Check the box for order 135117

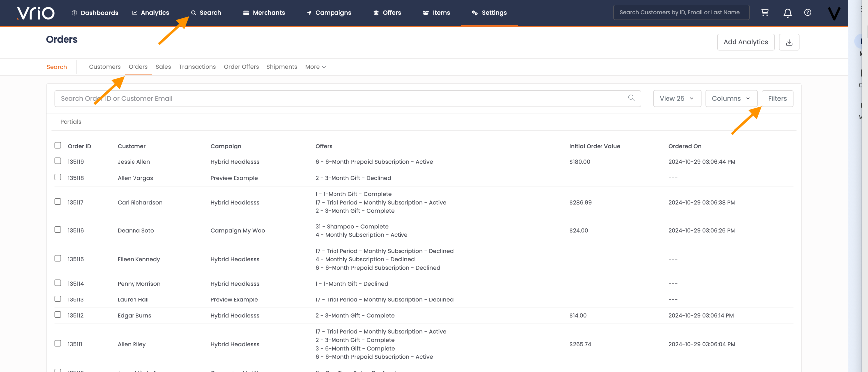point(58,202)
